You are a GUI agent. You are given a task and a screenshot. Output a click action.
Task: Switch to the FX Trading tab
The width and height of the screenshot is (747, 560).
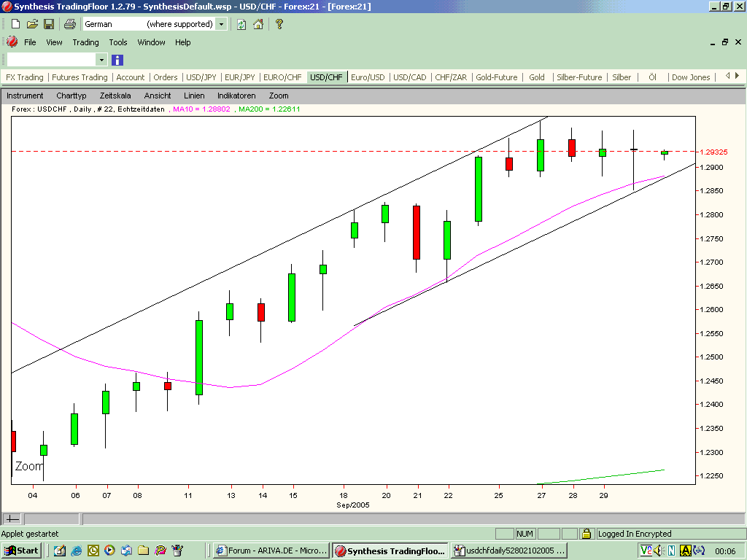(24, 77)
